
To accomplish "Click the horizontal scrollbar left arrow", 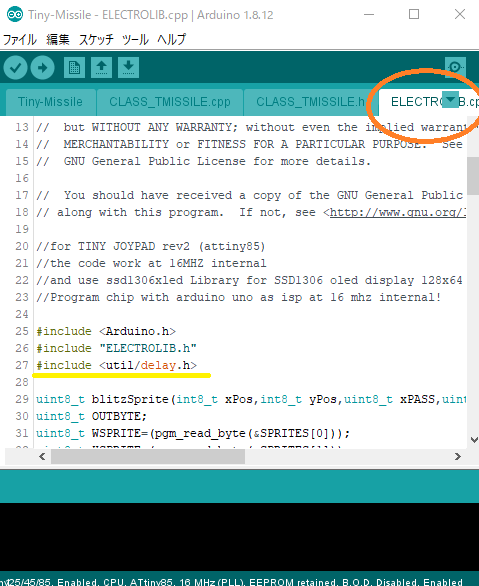I will 42,456.
